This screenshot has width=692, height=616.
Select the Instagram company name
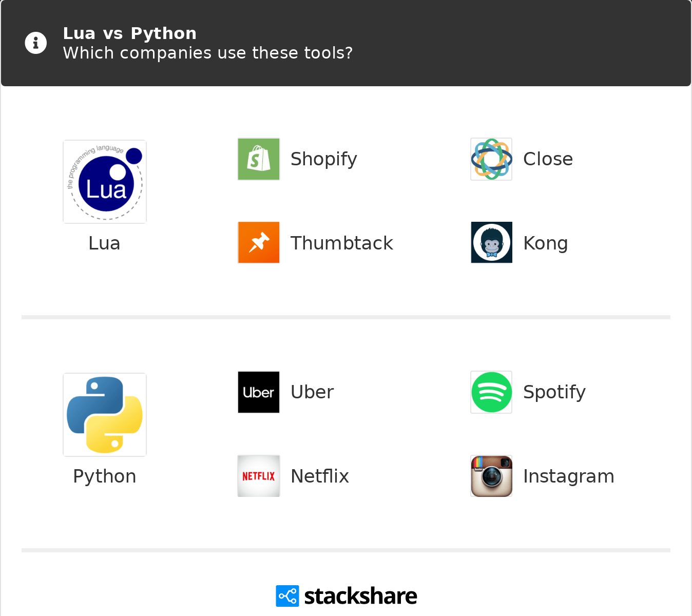coord(568,476)
